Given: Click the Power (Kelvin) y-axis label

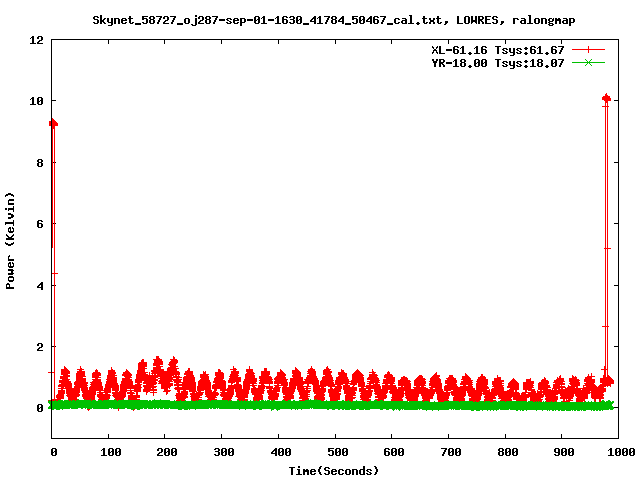Looking at the screenshot, I should click(x=10, y=241).
